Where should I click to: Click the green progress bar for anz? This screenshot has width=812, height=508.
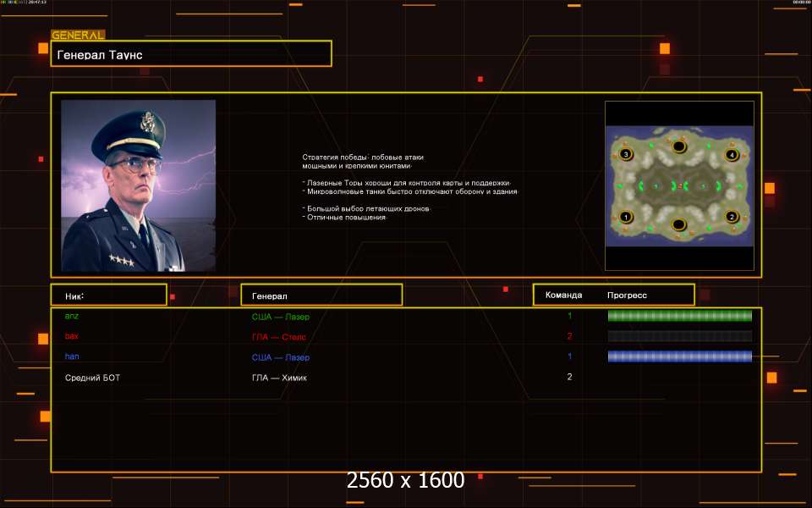679,316
